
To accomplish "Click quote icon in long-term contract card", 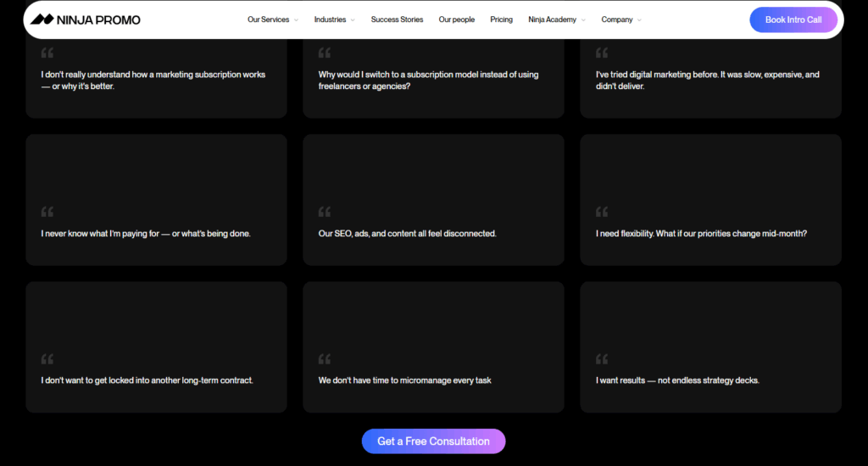I will click(47, 359).
